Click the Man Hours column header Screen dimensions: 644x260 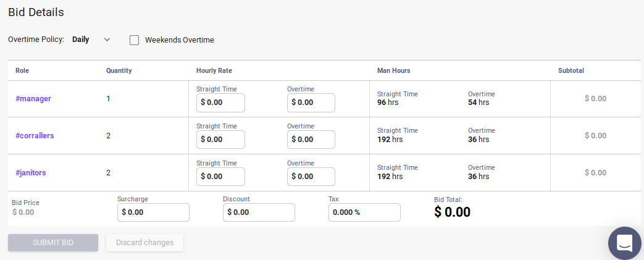tap(393, 70)
